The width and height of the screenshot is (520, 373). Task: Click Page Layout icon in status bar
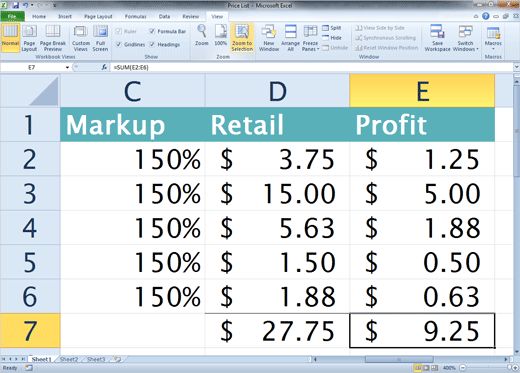point(426,368)
